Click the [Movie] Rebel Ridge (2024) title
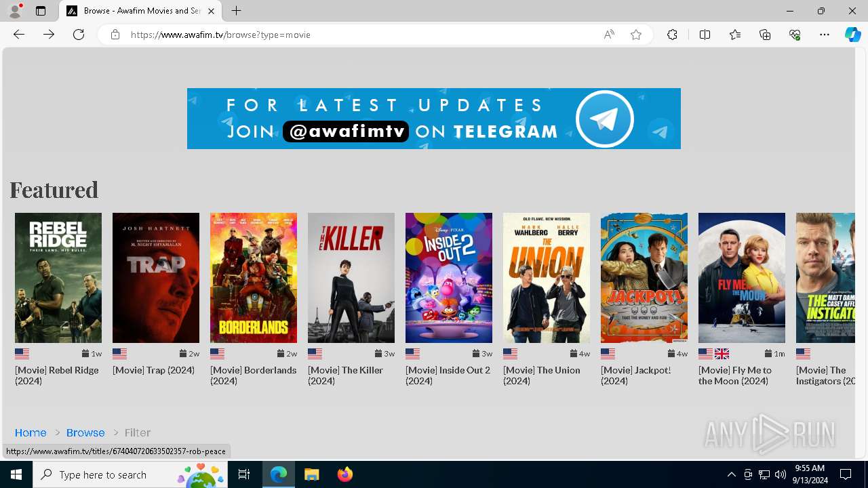This screenshot has height=488, width=868. coord(57,375)
